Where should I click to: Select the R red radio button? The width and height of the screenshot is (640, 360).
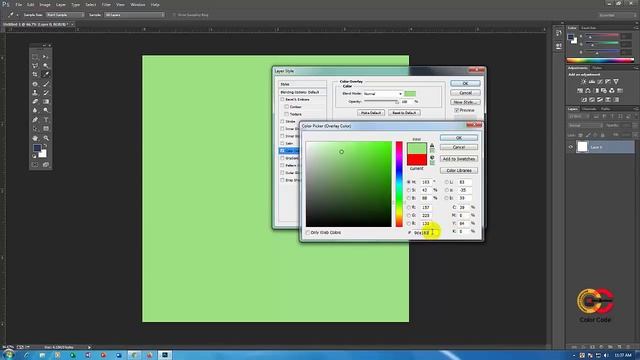click(x=409, y=207)
